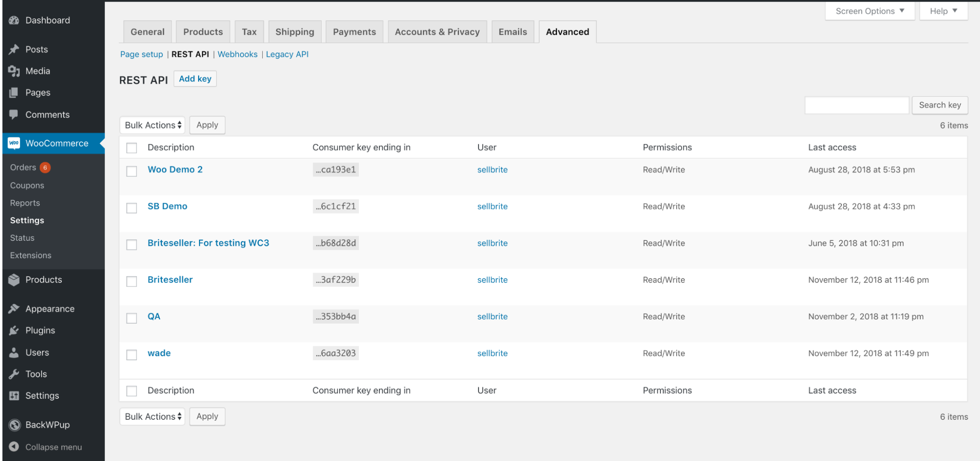Image resolution: width=980 pixels, height=461 pixels.
Task: Click the Tools wrench icon
Action: click(x=14, y=374)
